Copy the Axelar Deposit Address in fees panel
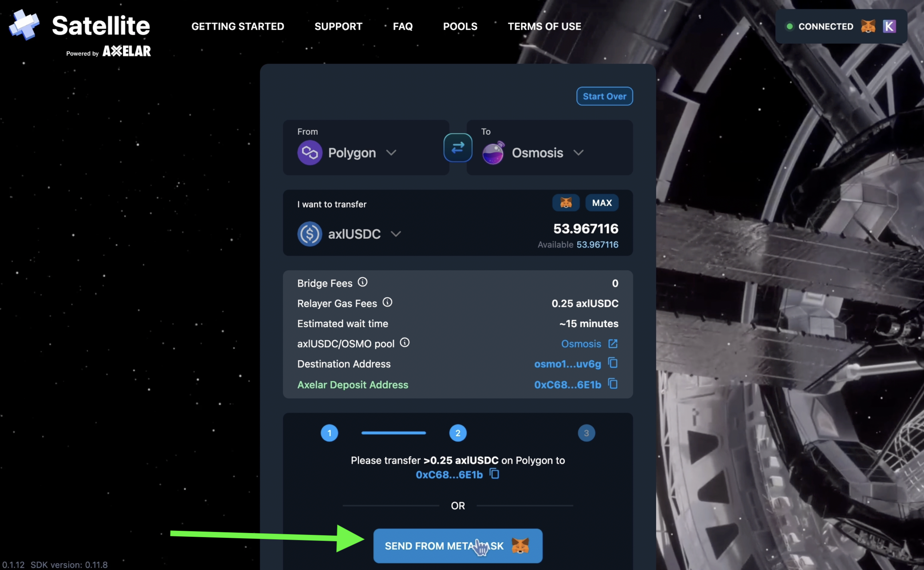This screenshot has height=570, width=924. pyautogui.click(x=613, y=384)
